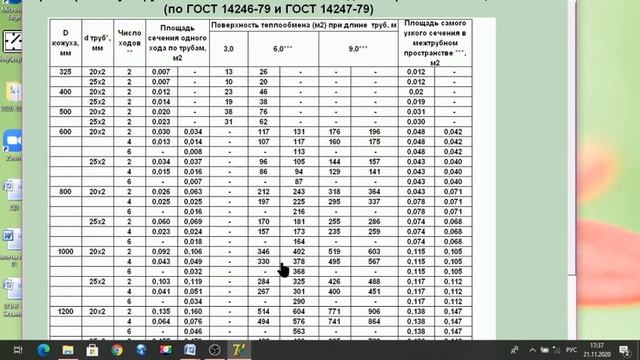Open network settings from tray icon
The image size is (640, 360).
click(x=556, y=350)
